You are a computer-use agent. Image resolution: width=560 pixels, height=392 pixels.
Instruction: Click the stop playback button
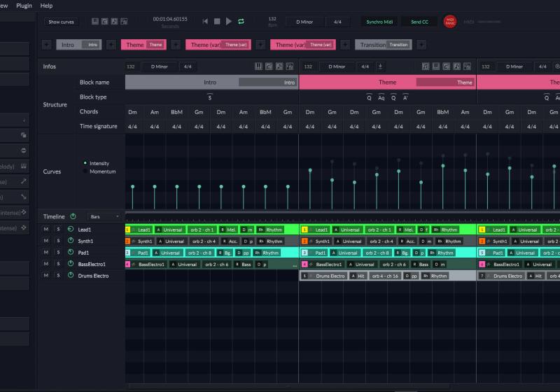tap(217, 22)
